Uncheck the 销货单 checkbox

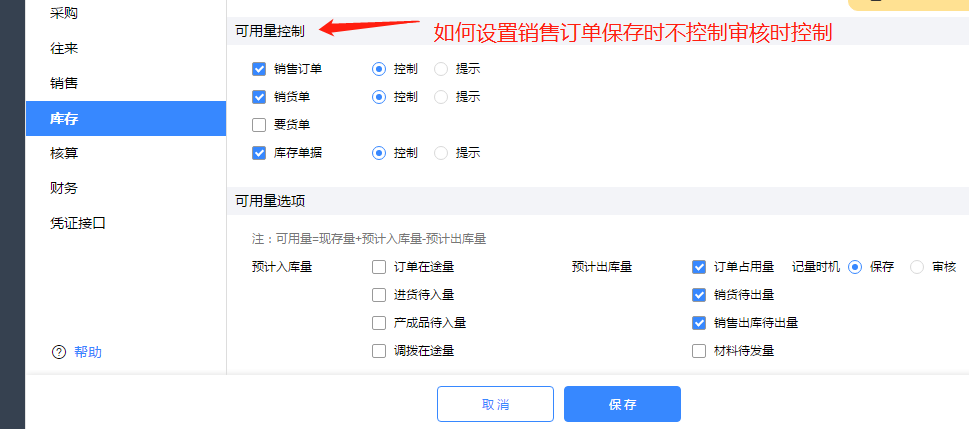click(x=259, y=97)
